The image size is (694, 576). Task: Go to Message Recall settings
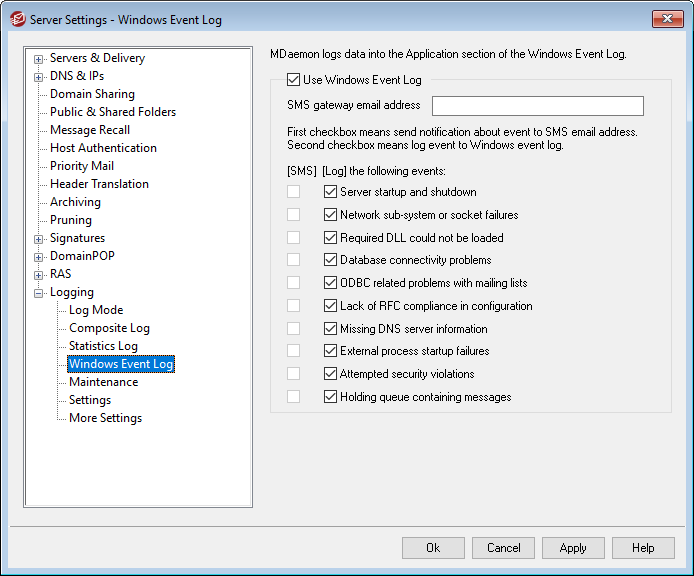coord(90,130)
